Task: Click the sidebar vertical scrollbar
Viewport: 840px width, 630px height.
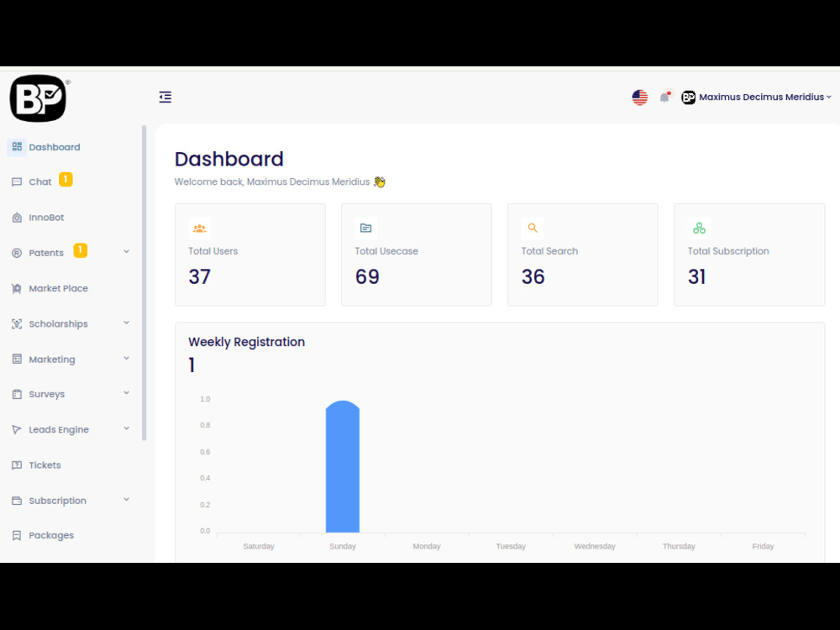Action: [144, 283]
